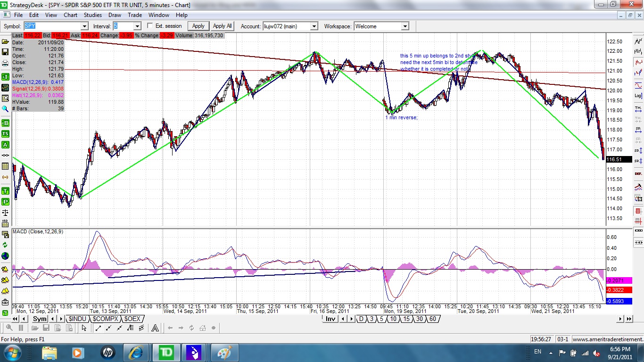This screenshot has width=644, height=362.
Task: Click the green A icon in left sidebar
Action: (x=6, y=145)
